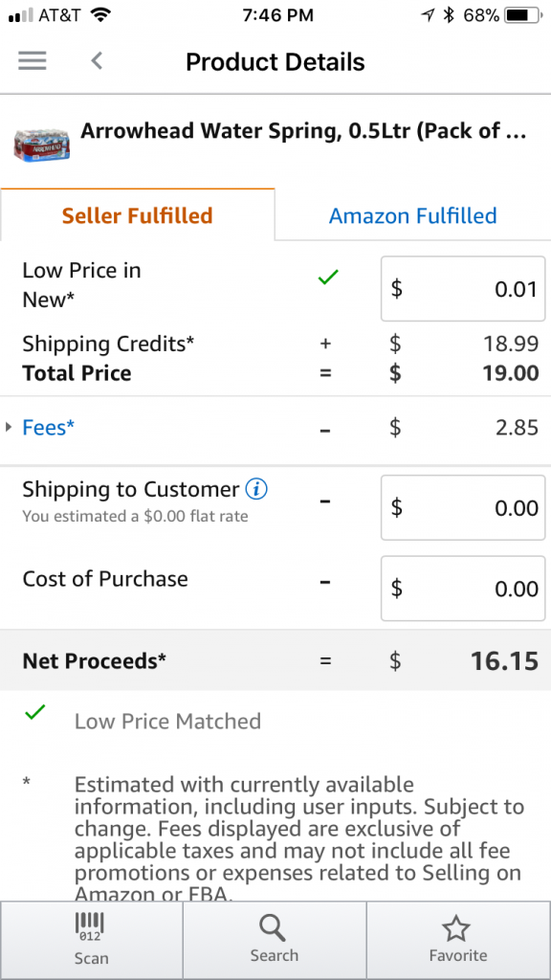This screenshot has width=551, height=980.
Task: Tap the Shipping to Customer info icon
Action: [x=256, y=489]
